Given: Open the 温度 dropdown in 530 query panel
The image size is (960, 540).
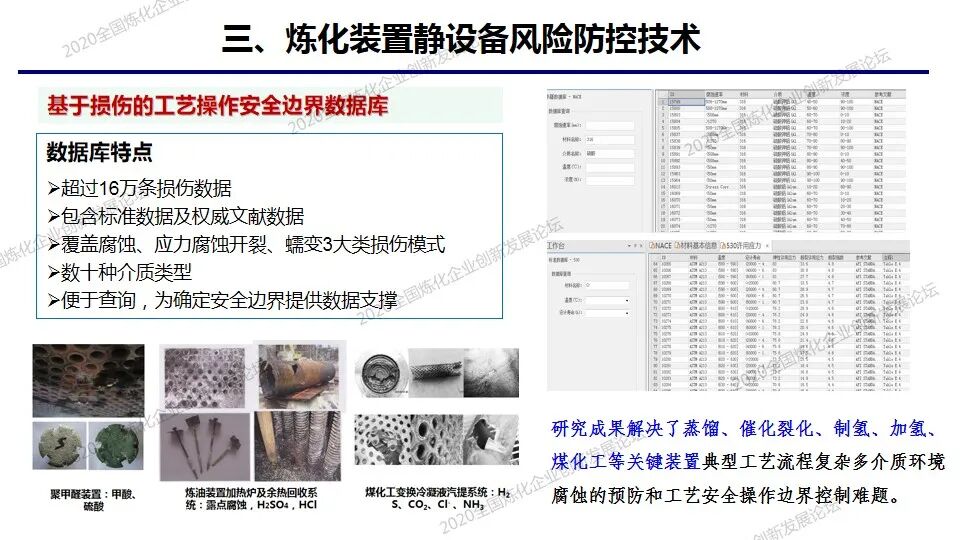Looking at the screenshot, I should tap(627, 301).
